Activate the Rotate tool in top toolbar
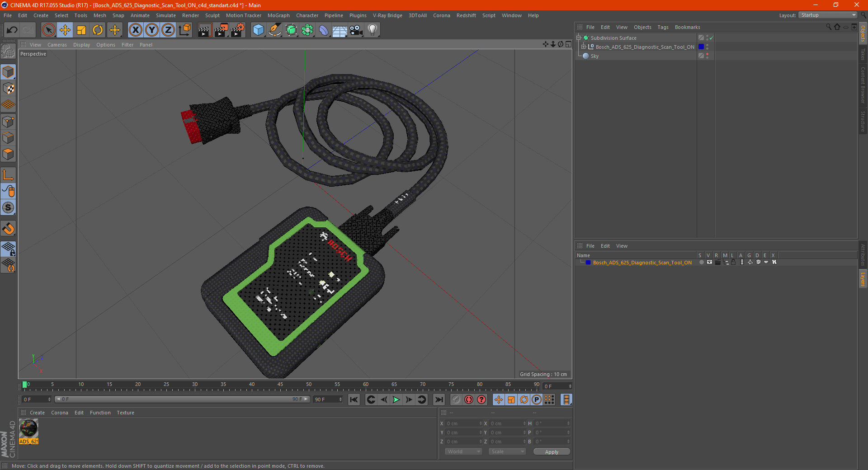The image size is (868, 470). (98, 30)
